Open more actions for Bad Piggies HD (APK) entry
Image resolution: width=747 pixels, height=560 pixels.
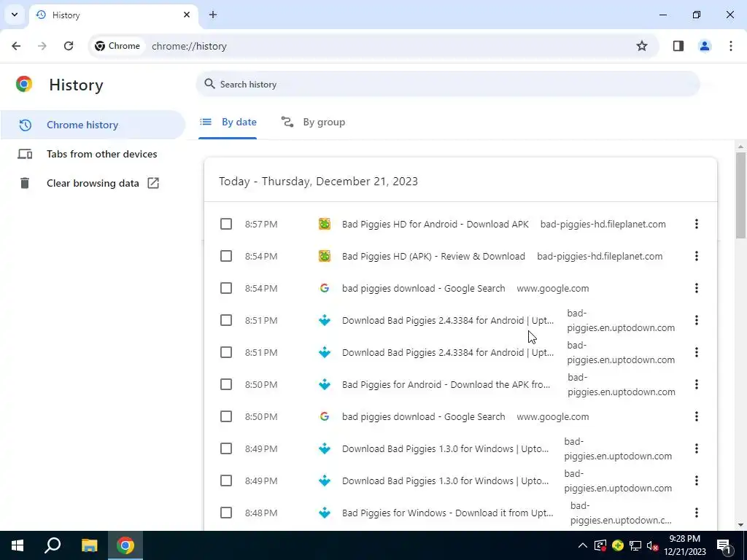coord(697,256)
